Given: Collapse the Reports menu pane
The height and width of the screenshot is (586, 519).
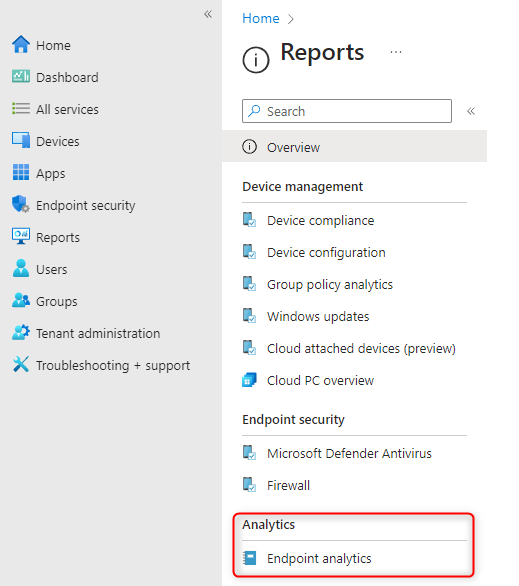Looking at the screenshot, I should coord(471,111).
